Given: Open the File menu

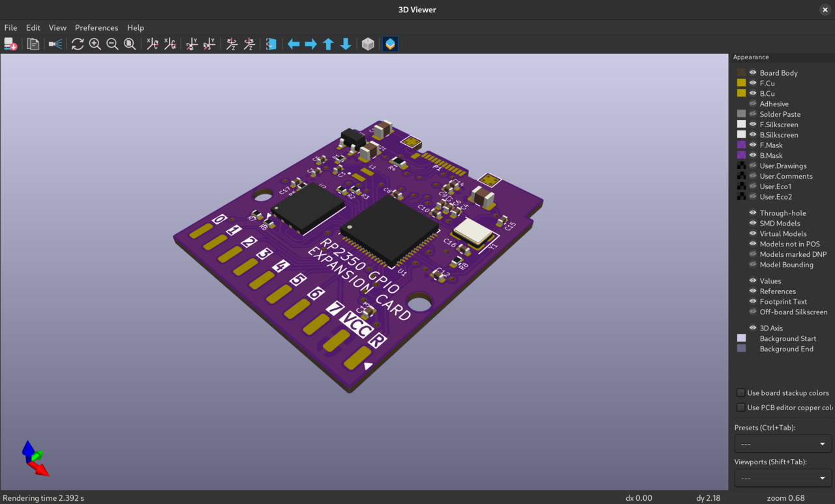Looking at the screenshot, I should click(10, 27).
